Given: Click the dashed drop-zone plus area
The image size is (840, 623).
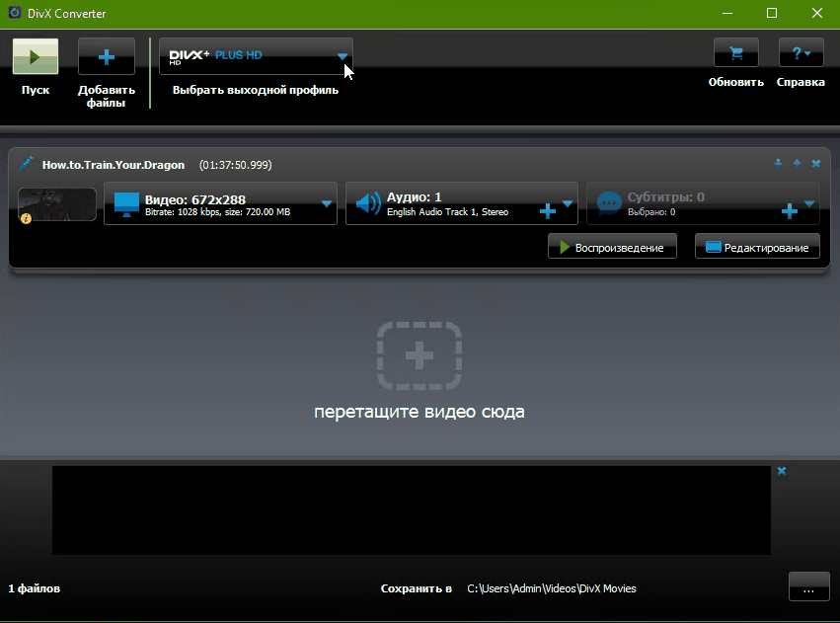Looking at the screenshot, I should click(x=420, y=355).
